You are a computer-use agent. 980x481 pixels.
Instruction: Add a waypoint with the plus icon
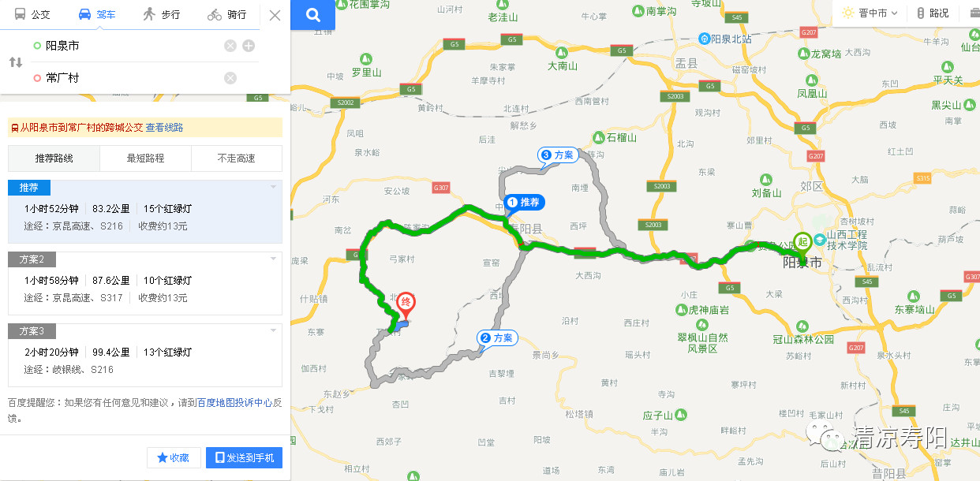(249, 46)
